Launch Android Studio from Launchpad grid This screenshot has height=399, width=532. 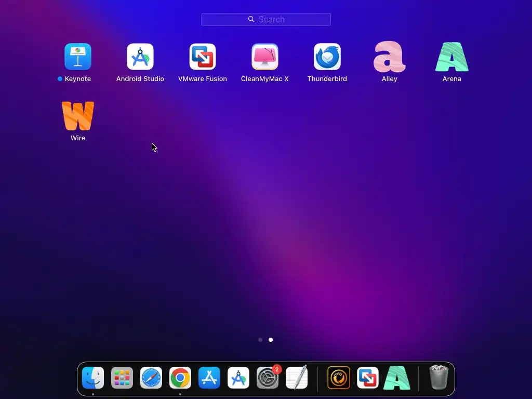tap(140, 57)
